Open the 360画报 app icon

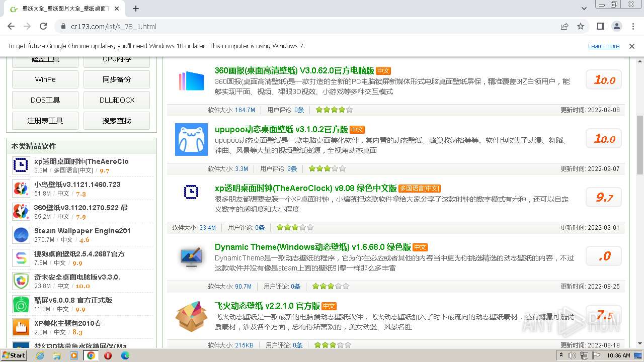coord(191,81)
